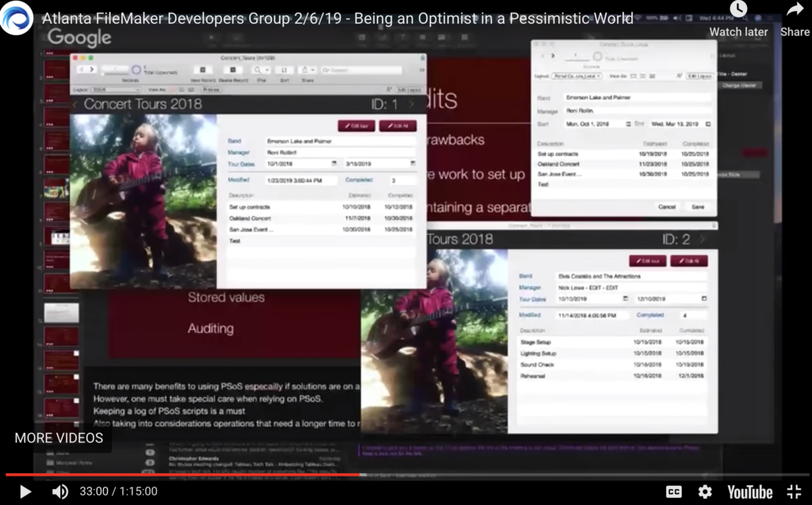The height and width of the screenshot is (505, 812).
Task: Click the Edit Tour button on Concert Tours 2018
Action: coord(356,126)
